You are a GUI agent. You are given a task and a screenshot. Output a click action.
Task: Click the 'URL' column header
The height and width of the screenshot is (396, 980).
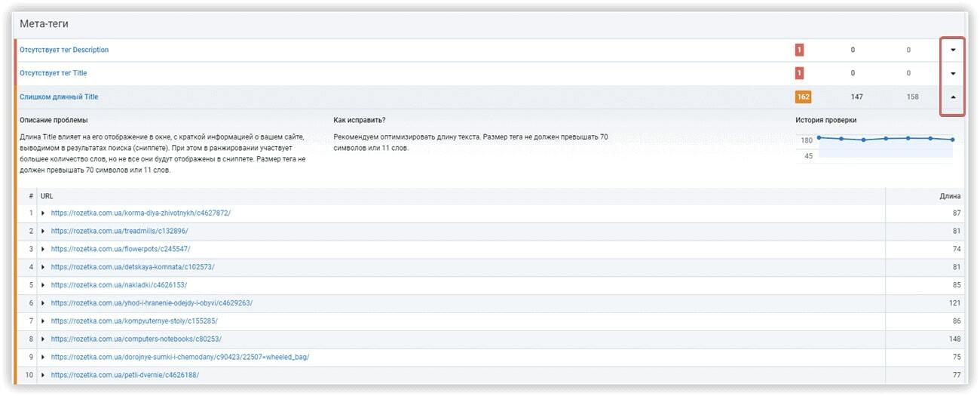(x=47, y=196)
